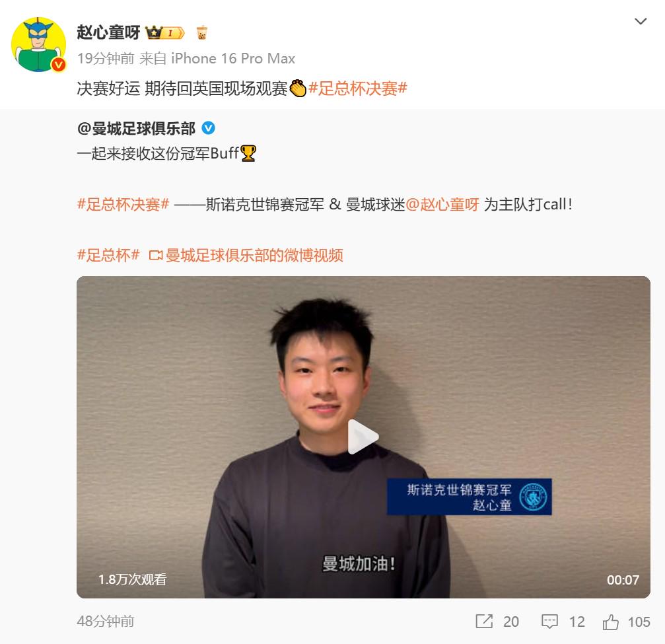The height and width of the screenshot is (644, 665).
Task: Click the iPhone 16 Pro Max source
Action: click(x=233, y=58)
